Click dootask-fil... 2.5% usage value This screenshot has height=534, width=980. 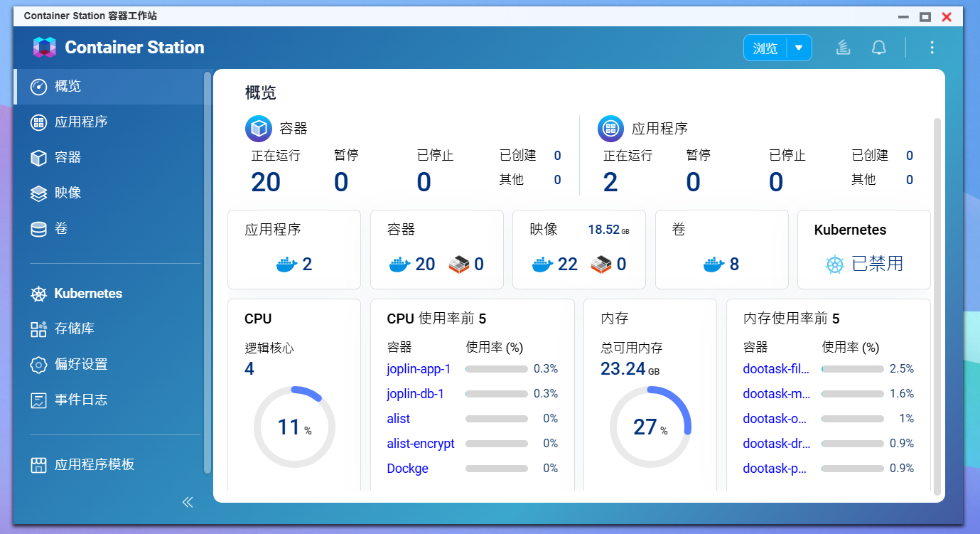(x=902, y=369)
